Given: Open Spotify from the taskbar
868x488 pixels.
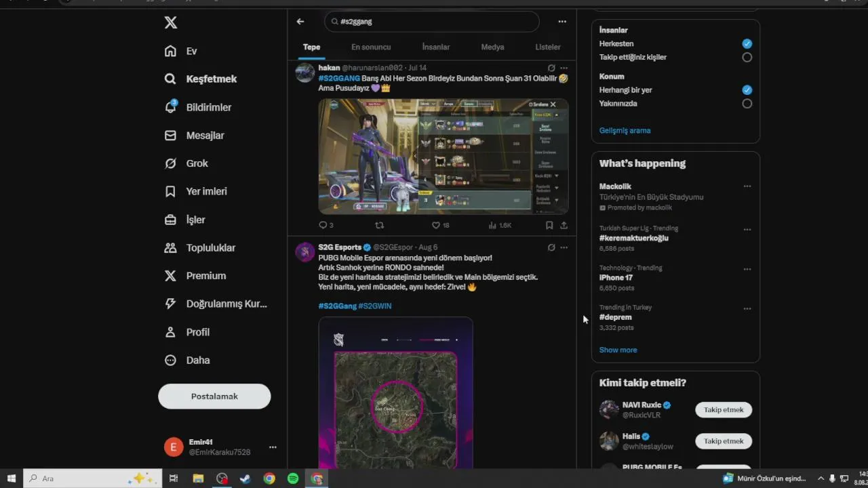Looking at the screenshot, I should click(293, 479).
